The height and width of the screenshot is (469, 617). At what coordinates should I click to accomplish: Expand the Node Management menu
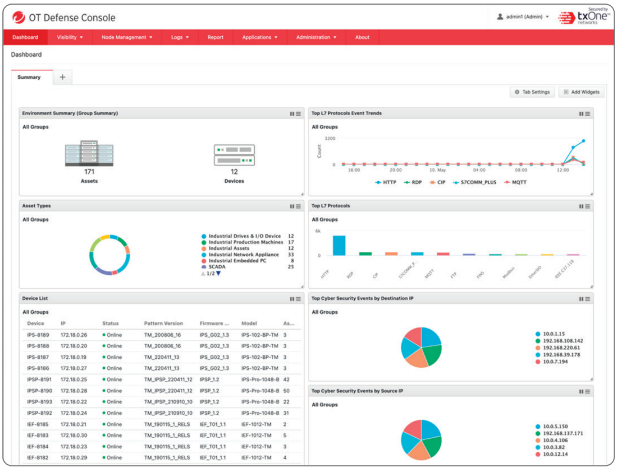(127, 37)
